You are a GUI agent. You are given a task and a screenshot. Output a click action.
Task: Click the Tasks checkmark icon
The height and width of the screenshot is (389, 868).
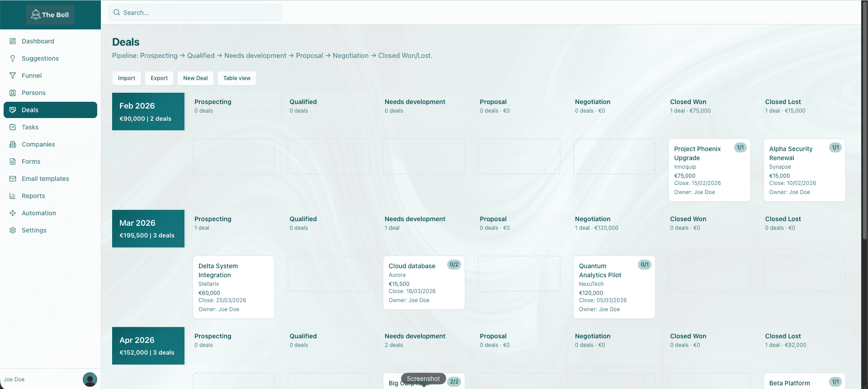[13, 127]
